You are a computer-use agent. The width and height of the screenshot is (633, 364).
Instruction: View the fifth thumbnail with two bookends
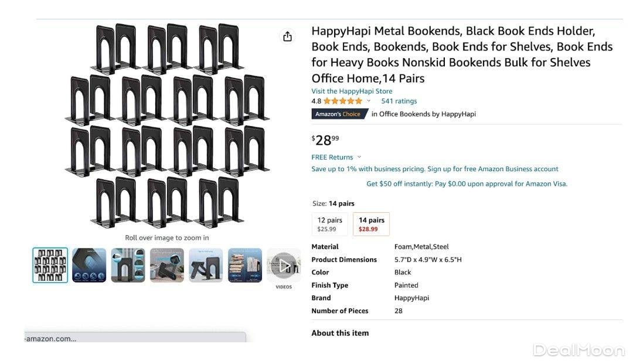point(206,266)
